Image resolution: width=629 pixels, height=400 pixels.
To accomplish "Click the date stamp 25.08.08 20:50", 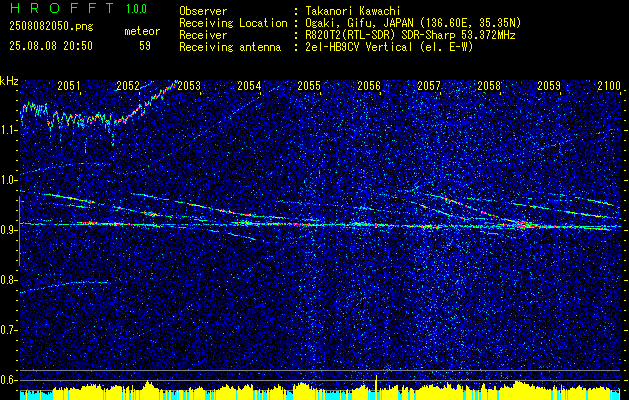I will [x=51, y=46].
